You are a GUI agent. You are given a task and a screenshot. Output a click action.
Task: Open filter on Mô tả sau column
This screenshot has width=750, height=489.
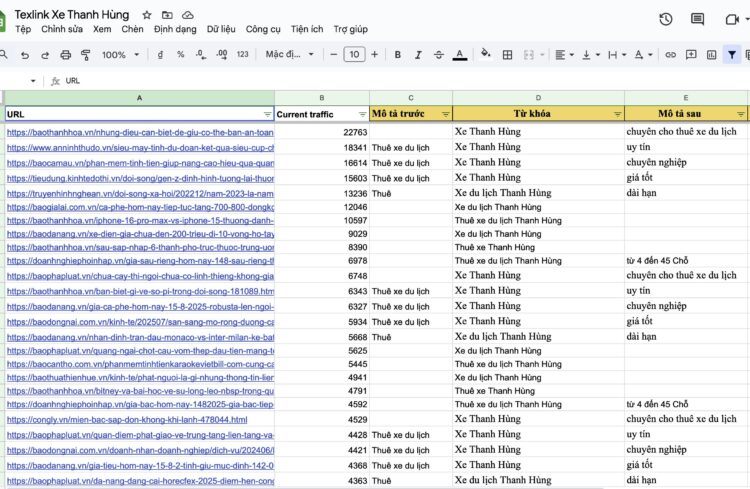(741, 114)
